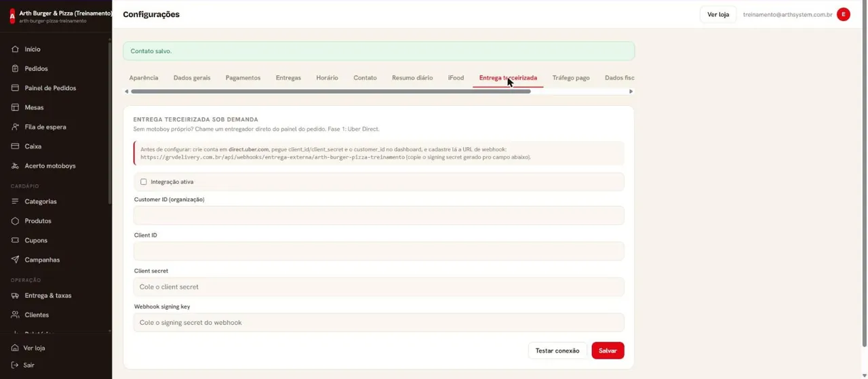Click the Painel de Pedidos icon
The image size is (868, 379).
(15, 88)
